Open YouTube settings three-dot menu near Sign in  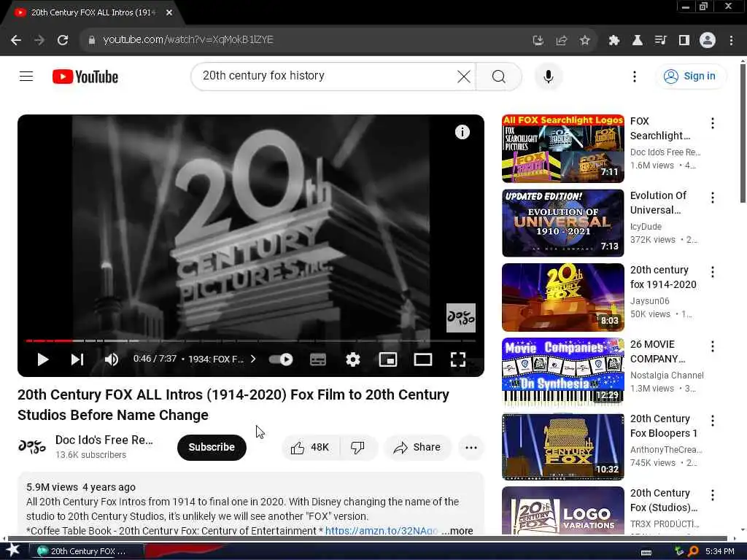[x=634, y=76]
